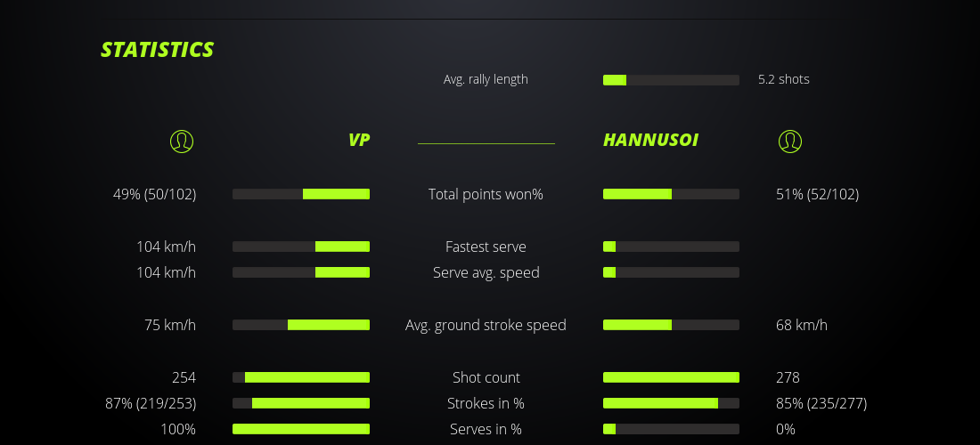Click the VP player name
The width and height of the screenshot is (980, 445).
[359, 140]
